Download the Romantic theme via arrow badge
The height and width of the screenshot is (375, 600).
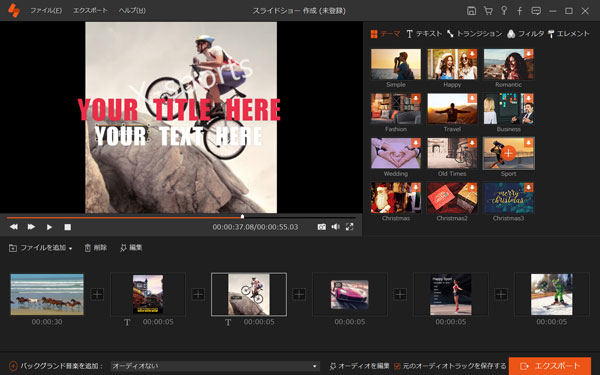[528, 54]
